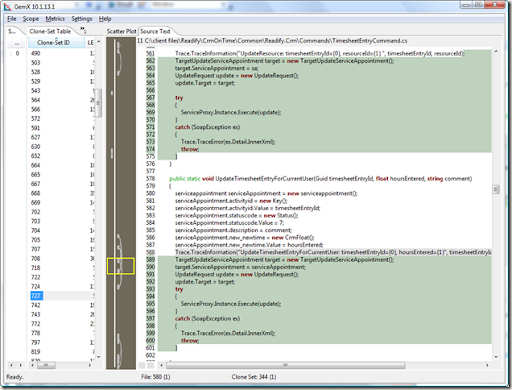Open the Settings menu
Screen dimensions: 512x390
[82, 19]
